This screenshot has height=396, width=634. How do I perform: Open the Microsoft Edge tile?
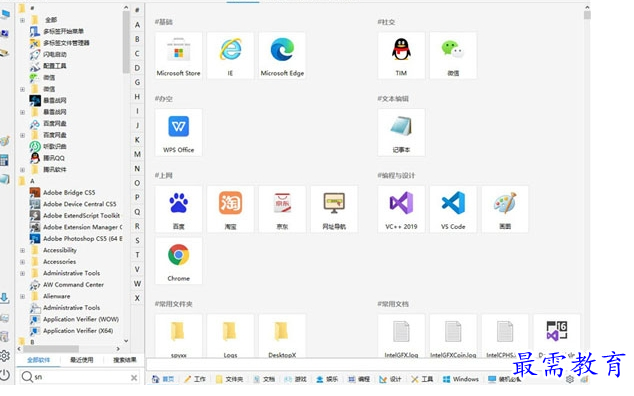tap(282, 56)
